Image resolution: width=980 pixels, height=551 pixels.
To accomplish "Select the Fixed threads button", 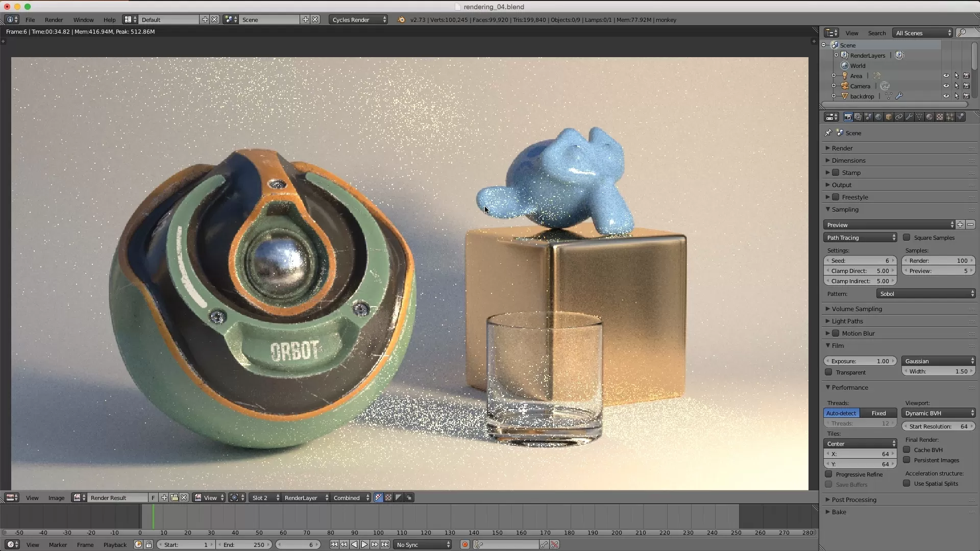I will point(878,413).
